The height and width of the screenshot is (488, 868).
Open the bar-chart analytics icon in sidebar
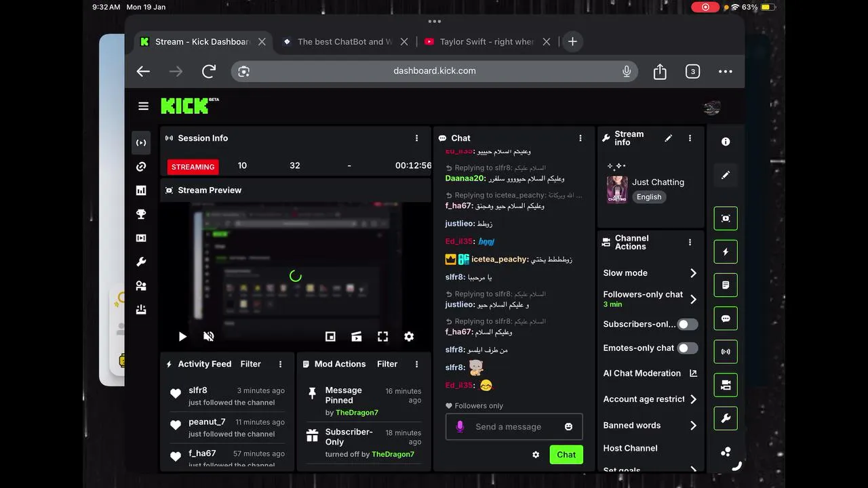pyautogui.click(x=141, y=190)
